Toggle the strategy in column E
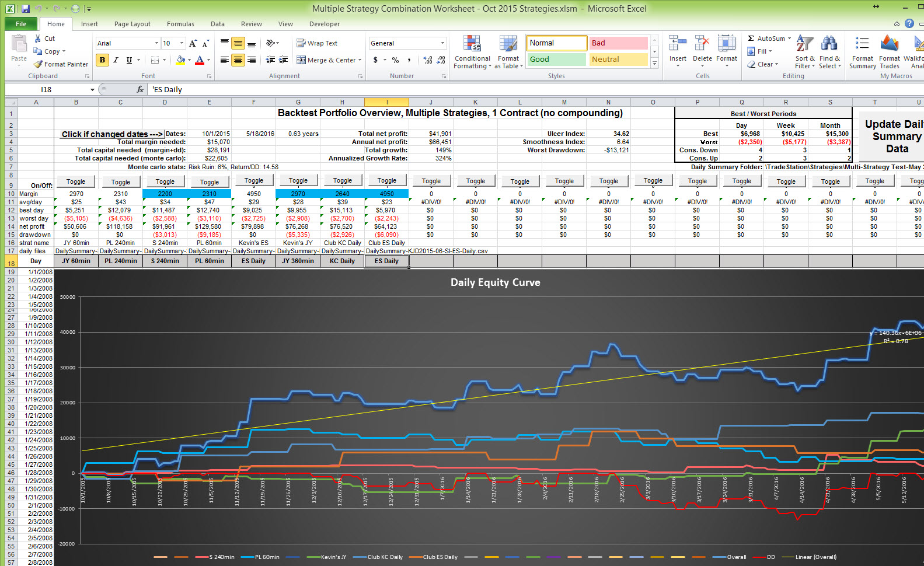This screenshot has height=566, width=924. (209, 181)
